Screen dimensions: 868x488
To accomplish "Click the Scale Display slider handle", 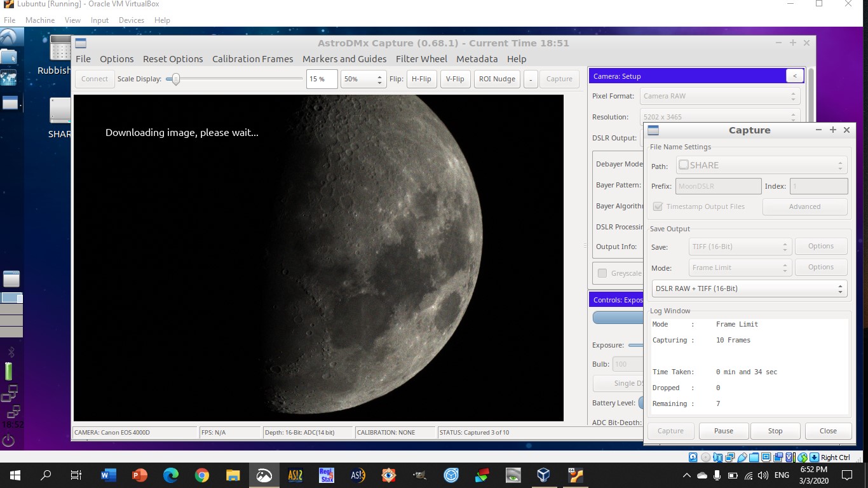I will tap(176, 79).
